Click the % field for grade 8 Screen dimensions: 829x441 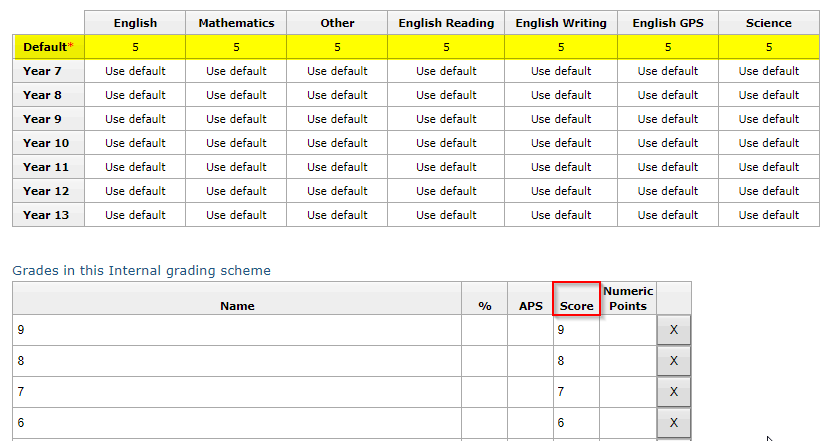coord(484,361)
